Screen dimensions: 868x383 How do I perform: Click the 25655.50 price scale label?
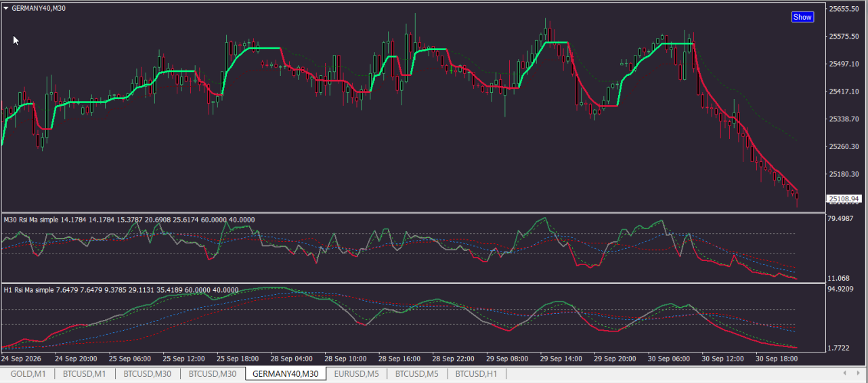(x=844, y=9)
